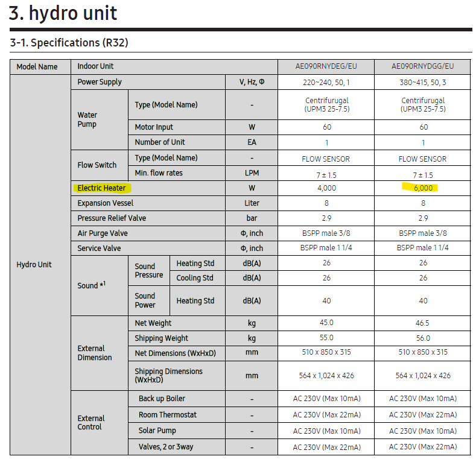Select the Power Supply row label

coord(100,82)
